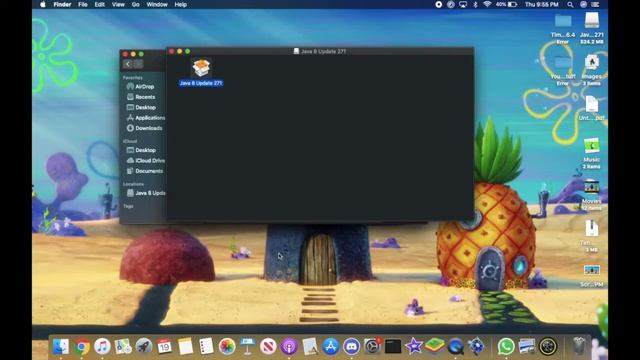Open the Edit menu

point(100,4)
